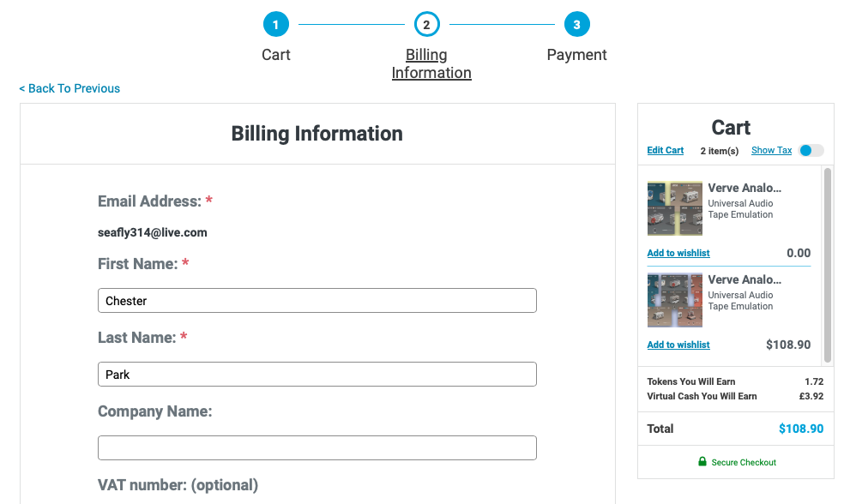
Task: Open thumbnail of the $108.90 Verve item
Action: (675, 300)
